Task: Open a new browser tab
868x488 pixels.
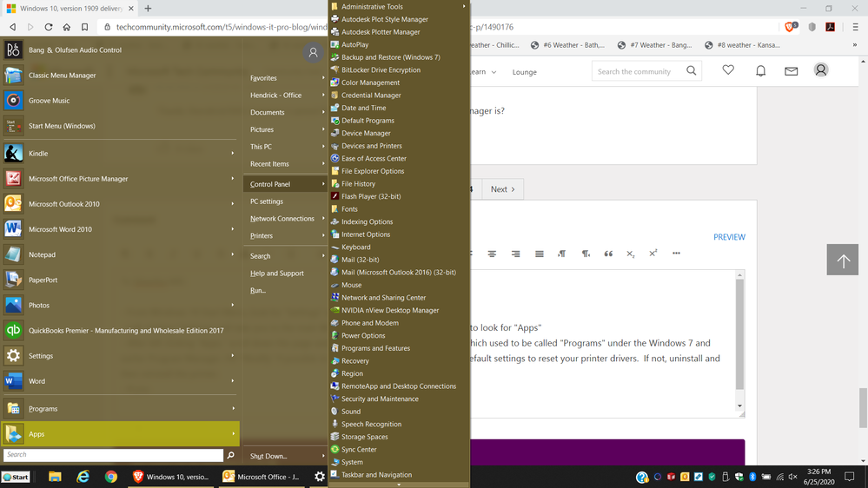Action: (x=148, y=9)
